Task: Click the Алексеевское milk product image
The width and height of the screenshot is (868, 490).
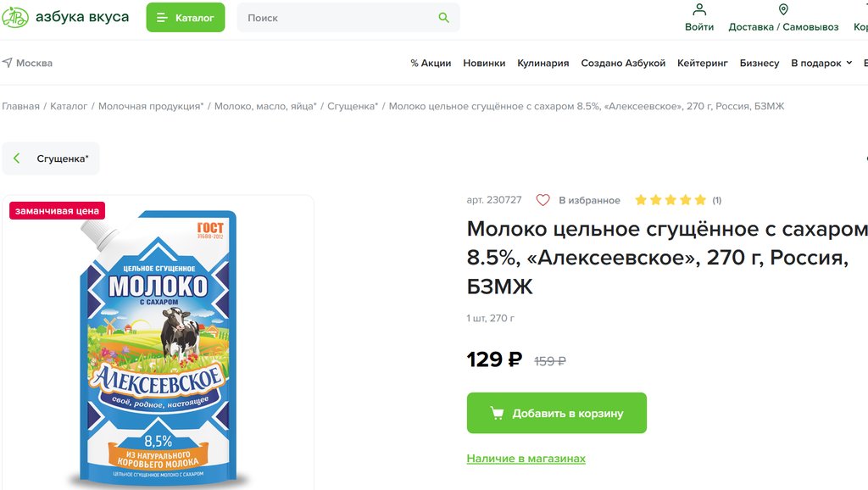Action: point(157,348)
